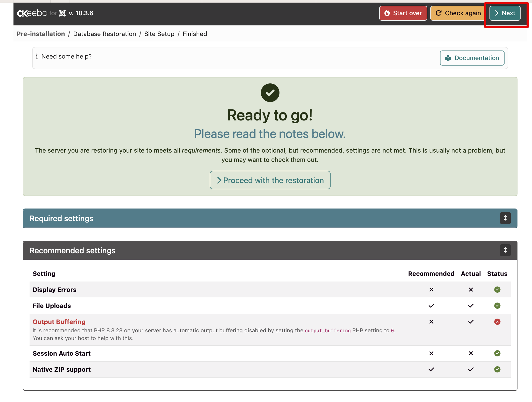Click the Recommended settings heading
Image resolution: width=532 pixels, height=402 pixels.
[x=73, y=250]
